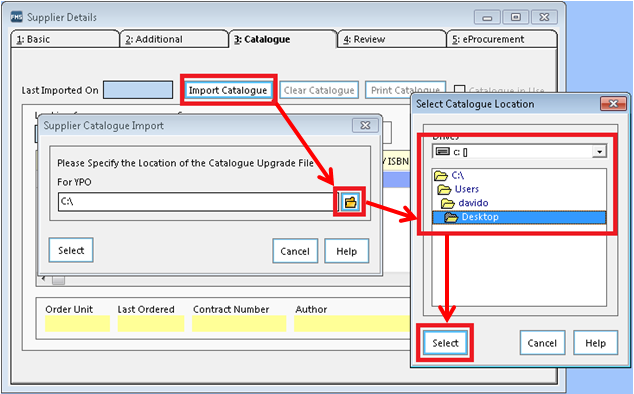
Task: Click the Contract Number yellow field
Action: tap(239, 324)
